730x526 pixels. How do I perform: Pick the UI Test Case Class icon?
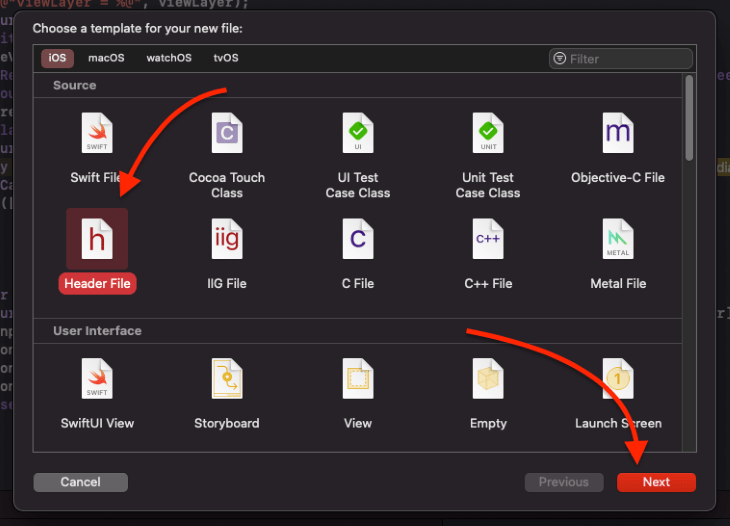pos(358,134)
